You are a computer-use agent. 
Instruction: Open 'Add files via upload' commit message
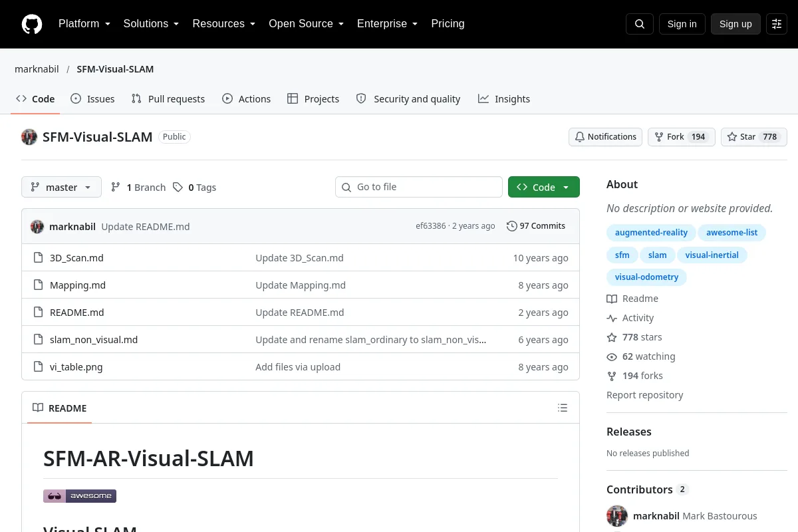pyautogui.click(x=298, y=367)
